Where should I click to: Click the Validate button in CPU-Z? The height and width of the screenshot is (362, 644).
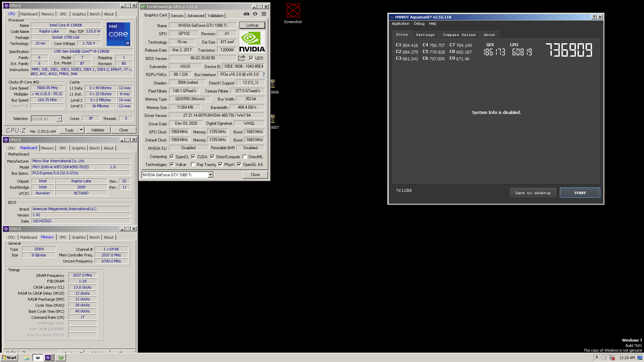pos(98,130)
